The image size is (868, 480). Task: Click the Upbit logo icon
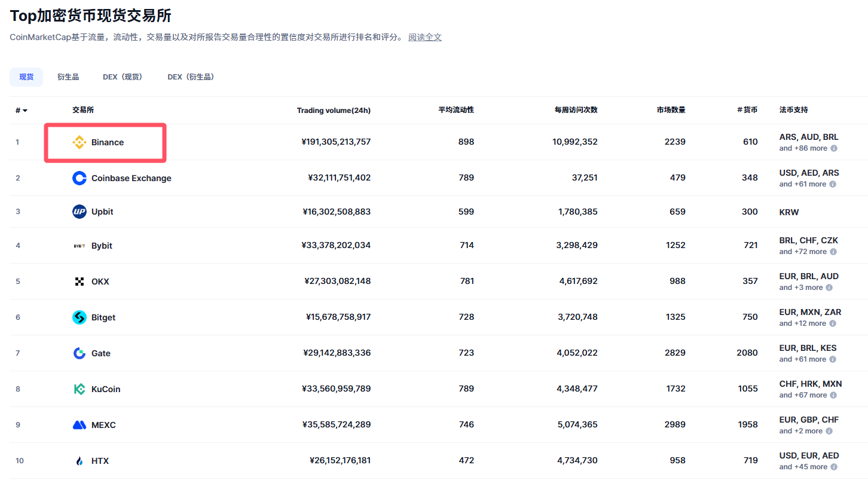pos(79,212)
